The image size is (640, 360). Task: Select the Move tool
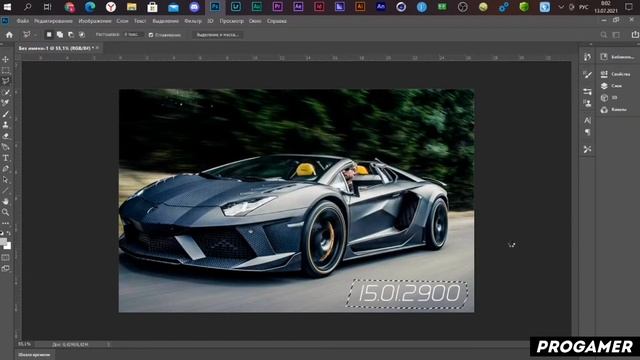(6, 60)
